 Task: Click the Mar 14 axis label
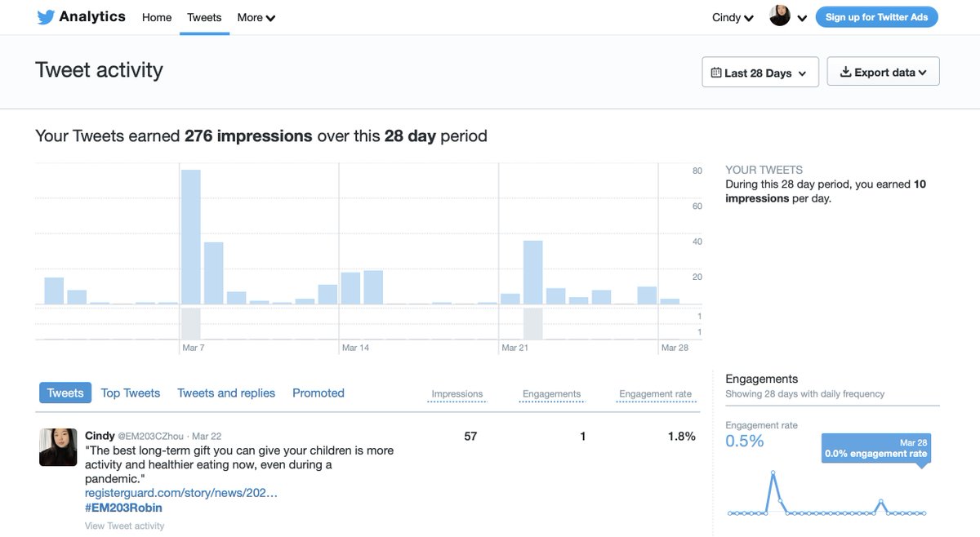point(355,348)
